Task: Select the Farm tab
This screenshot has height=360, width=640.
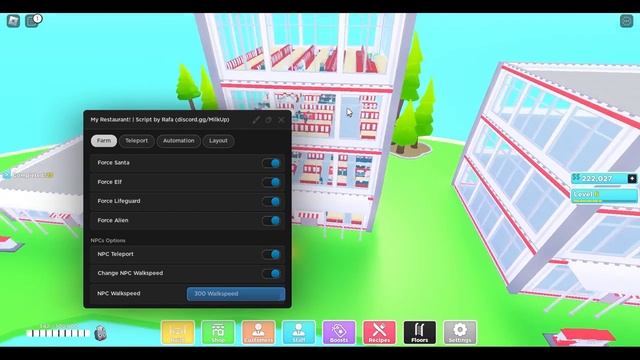Action: click(104, 141)
